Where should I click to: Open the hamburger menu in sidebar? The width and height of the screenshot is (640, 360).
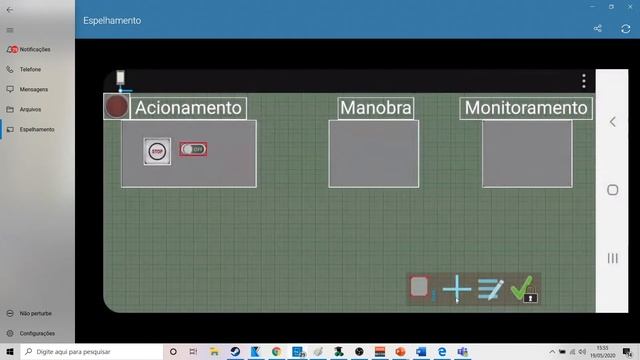click(x=10, y=30)
